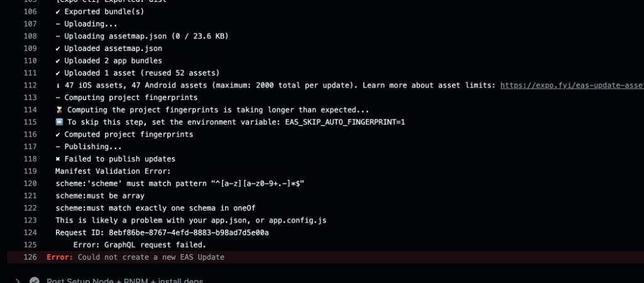
Task: Select log line number 106
Action: 30,11
